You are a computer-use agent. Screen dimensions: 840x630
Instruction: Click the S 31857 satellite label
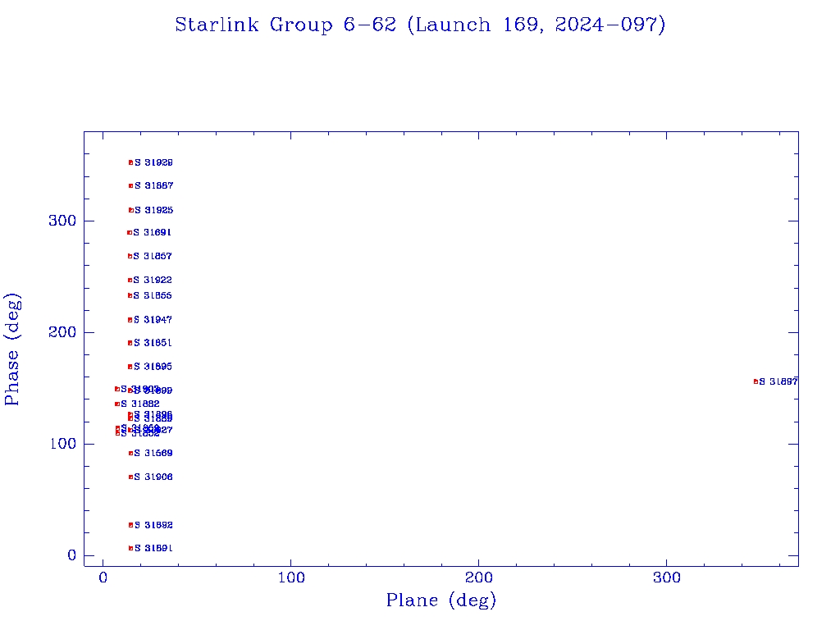coord(153,256)
